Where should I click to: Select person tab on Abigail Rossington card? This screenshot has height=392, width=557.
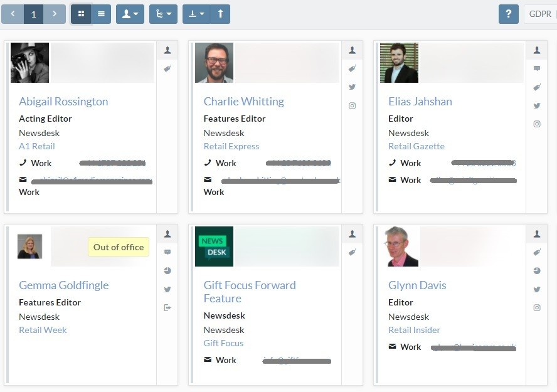[167, 50]
